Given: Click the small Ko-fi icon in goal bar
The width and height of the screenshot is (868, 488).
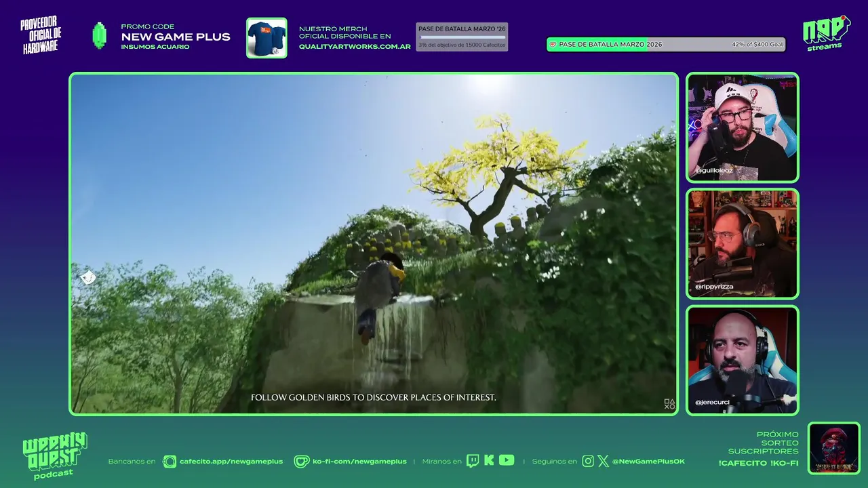Looking at the screenshot, I should coord(553,44).
